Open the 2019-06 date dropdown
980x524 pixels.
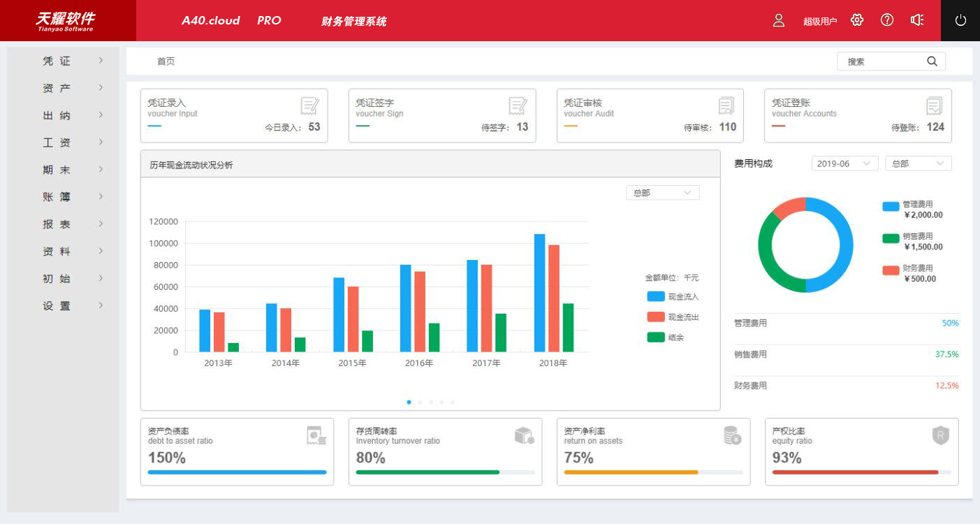coord(844,163)
